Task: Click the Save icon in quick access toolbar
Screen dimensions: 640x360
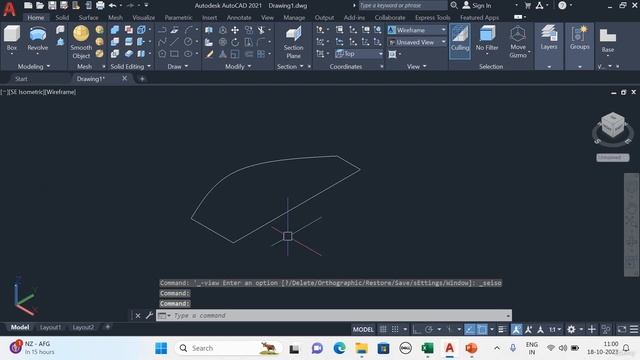Action: pos(52,5)
